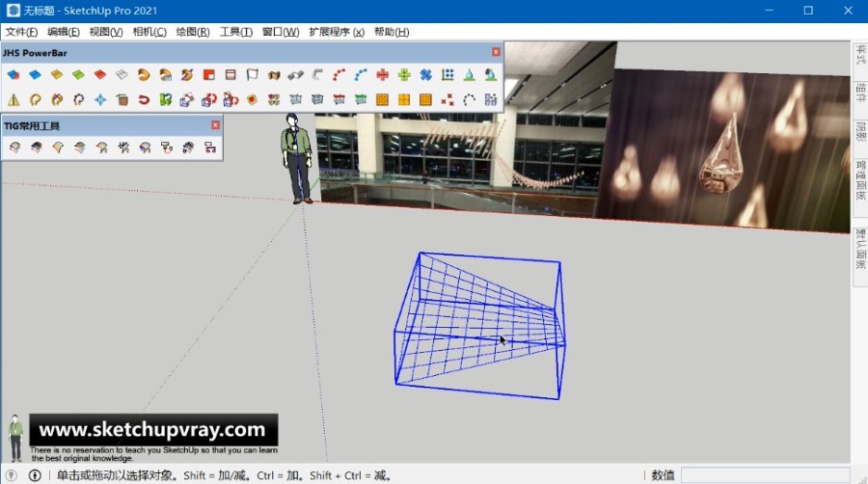868x484 pixels.
Task: Click the solid red face icon in PowerBar
Action: 99,74
